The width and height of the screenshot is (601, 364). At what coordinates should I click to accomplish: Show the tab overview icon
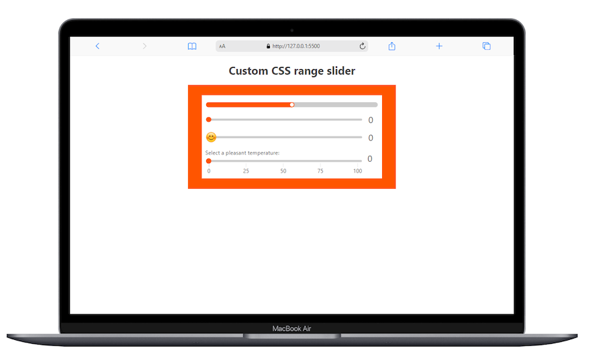(x=486, y=46)
